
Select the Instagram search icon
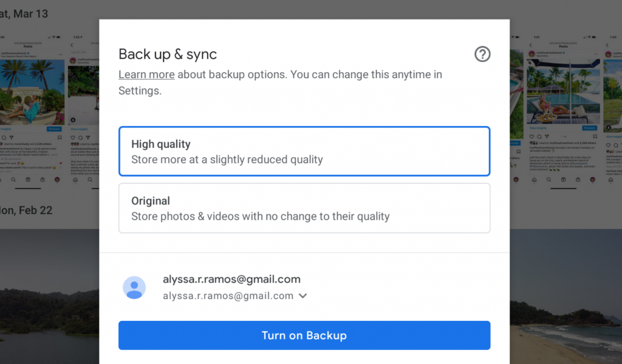549,180
